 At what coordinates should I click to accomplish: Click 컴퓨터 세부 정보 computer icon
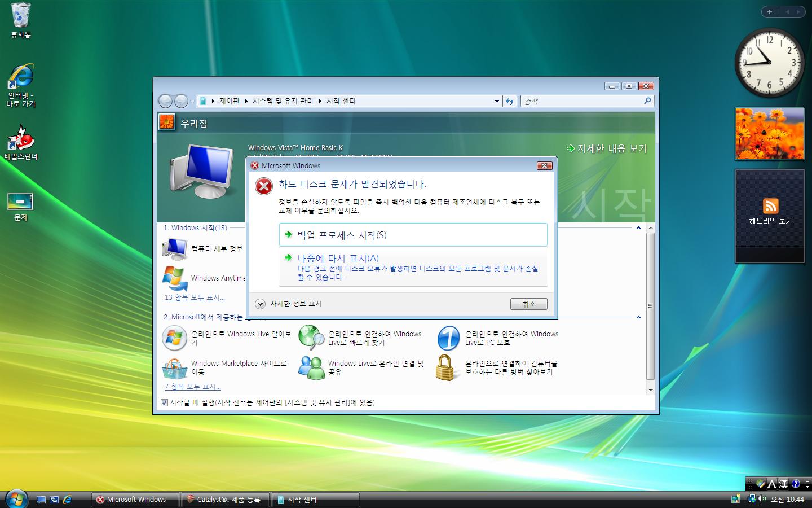pyautogui.click(x=175, y=248)
